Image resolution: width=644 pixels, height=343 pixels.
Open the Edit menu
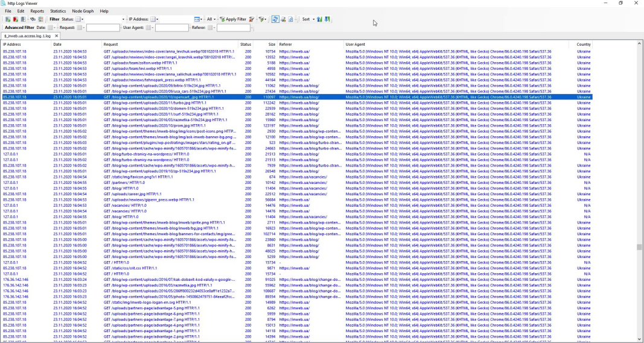coord(21,11)
